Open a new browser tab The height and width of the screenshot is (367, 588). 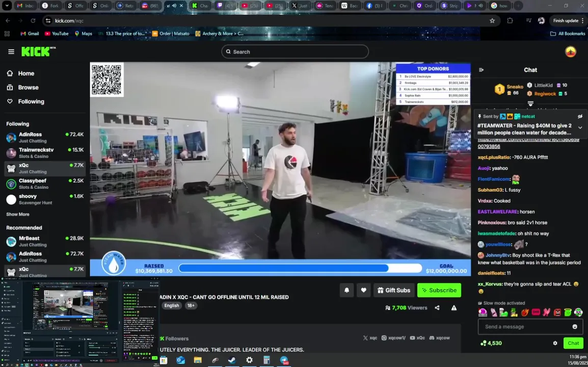tap(518, 6)
